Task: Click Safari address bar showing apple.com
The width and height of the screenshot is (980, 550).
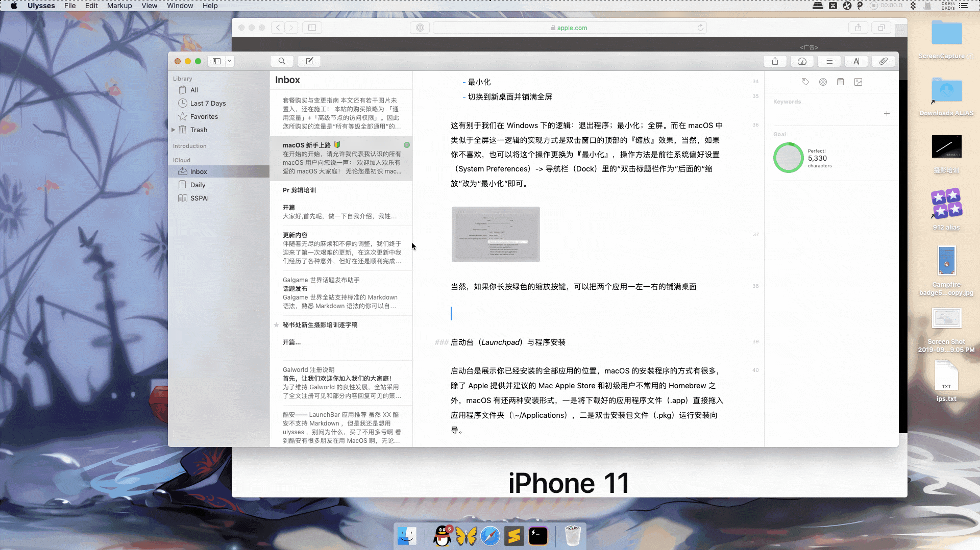Action: tap(570, 28)
